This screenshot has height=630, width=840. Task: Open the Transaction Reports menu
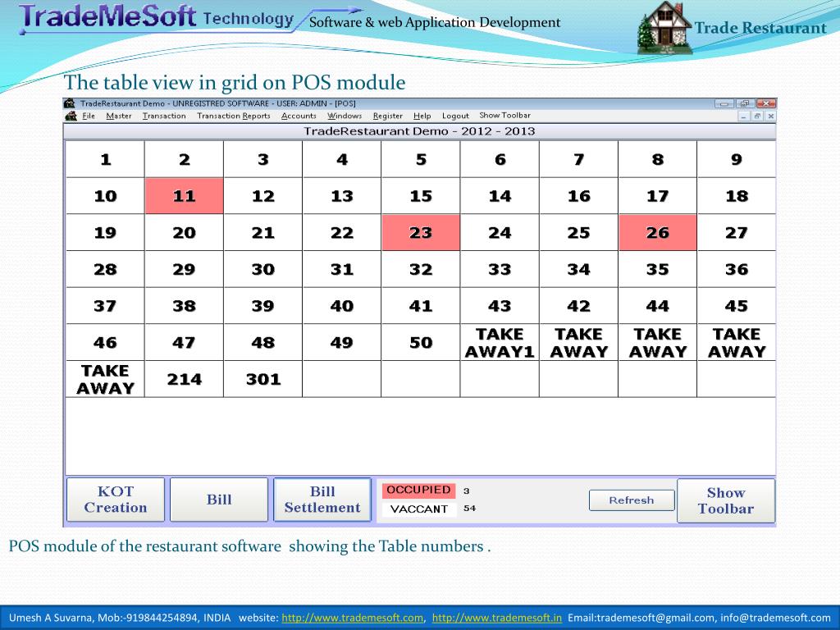(x=234, y=116)
